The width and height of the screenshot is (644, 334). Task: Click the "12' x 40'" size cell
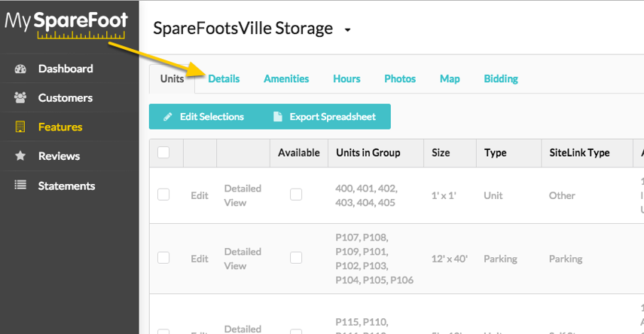[450, 259]
